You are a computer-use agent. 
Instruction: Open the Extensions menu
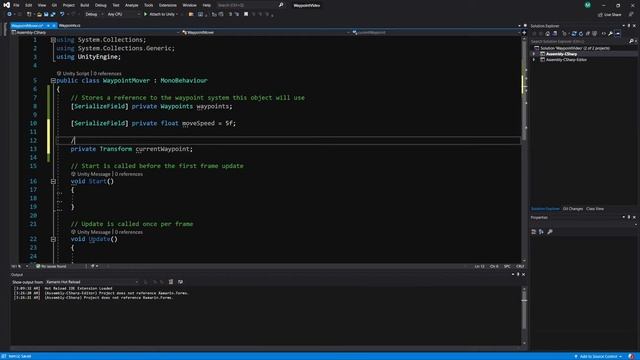pos(168,5)
